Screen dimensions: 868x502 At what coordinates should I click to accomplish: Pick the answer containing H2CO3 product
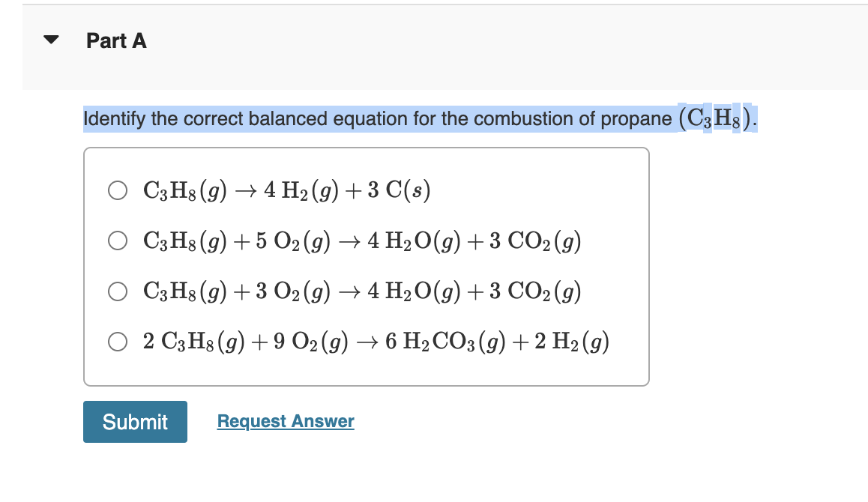[x=117, y=342]
